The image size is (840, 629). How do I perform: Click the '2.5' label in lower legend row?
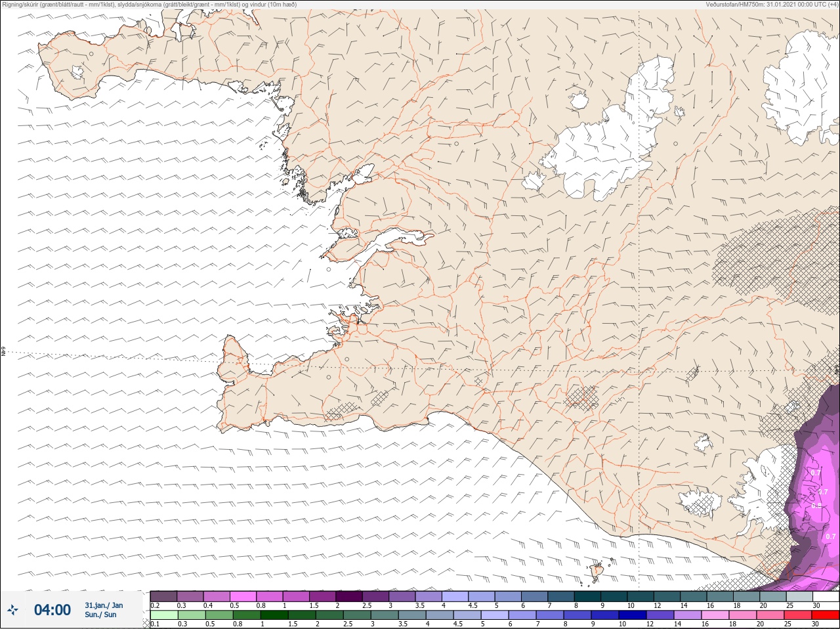click(348, 624)
